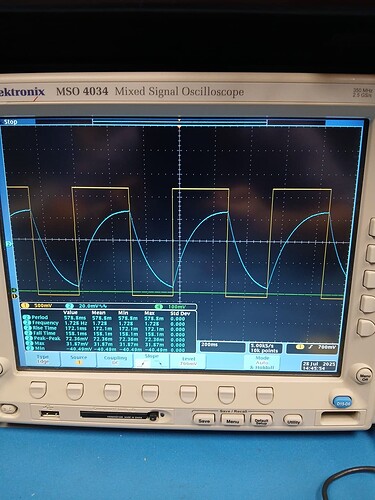The image size is (375, 500).
Task: Open the trigger Type Edge menu
Action: click(43, 359)
